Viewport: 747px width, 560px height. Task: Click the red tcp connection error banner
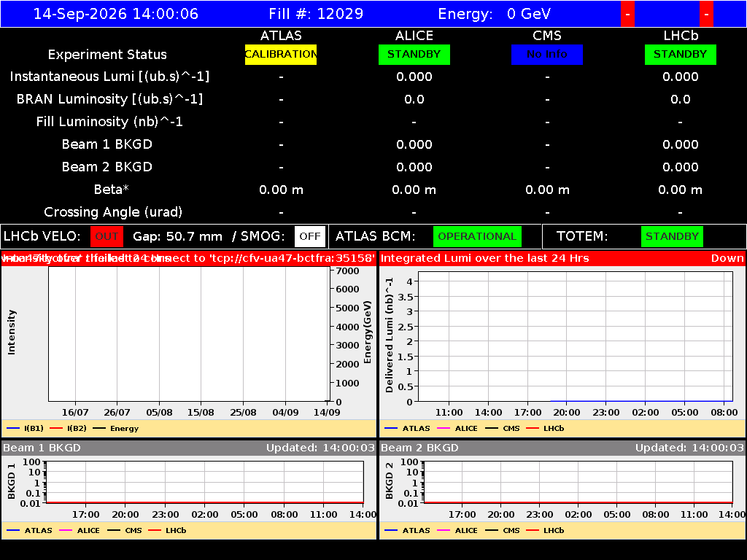pyautogui.click(x=189, y=259)
